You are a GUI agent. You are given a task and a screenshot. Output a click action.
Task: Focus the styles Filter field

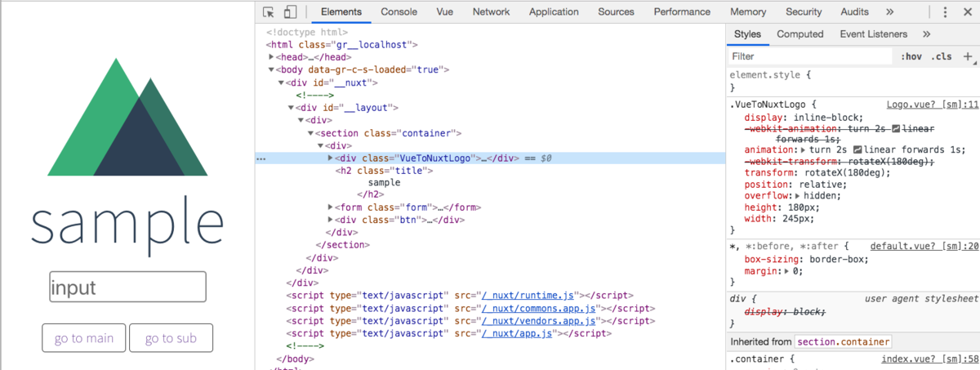click(811, 56)
